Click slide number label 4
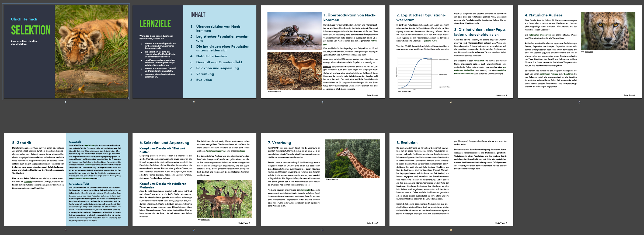The image size is (644, 235). click(x=451, y=102)
